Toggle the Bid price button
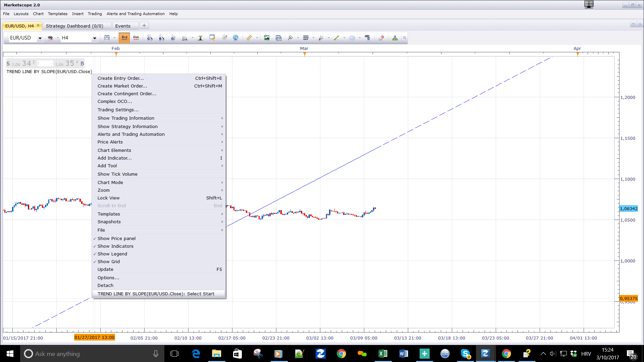Screen dimensions: 644x362 click(x=124, y=38)
